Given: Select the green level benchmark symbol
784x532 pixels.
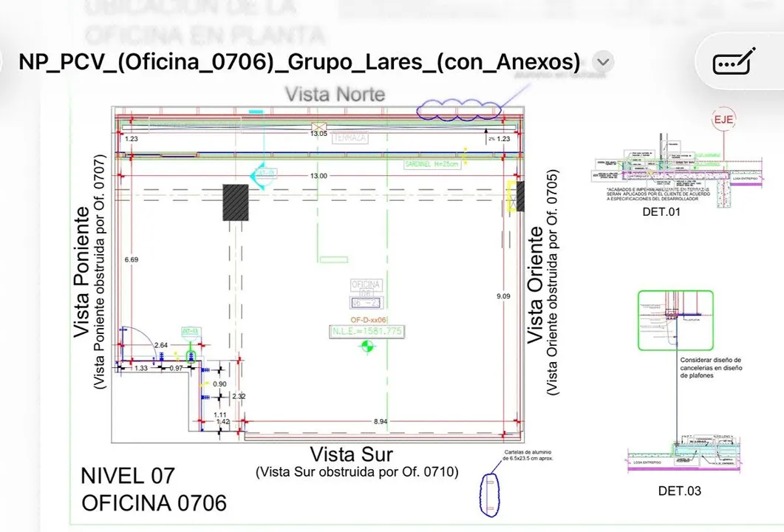Looking at the screenshot, I should [367, 346].
